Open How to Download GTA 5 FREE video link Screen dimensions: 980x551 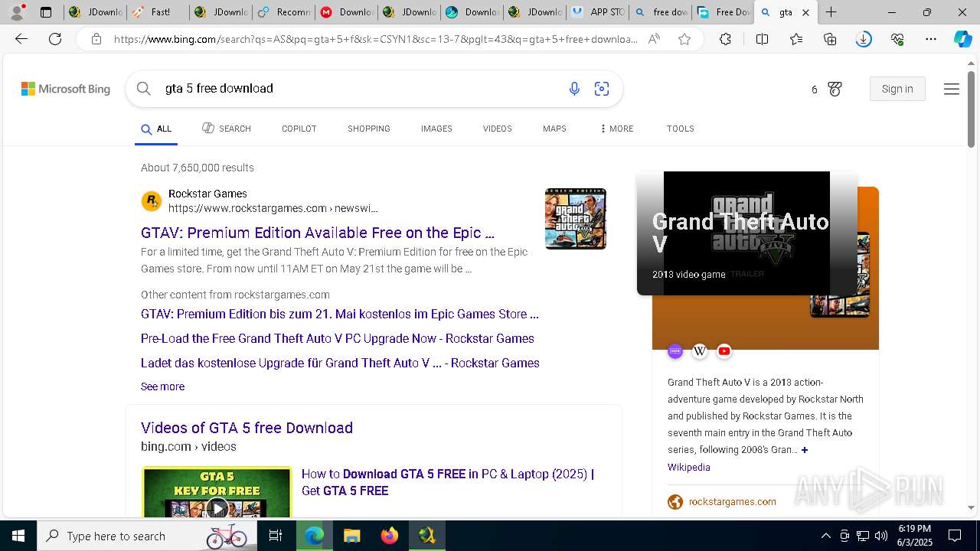point(448,482)
